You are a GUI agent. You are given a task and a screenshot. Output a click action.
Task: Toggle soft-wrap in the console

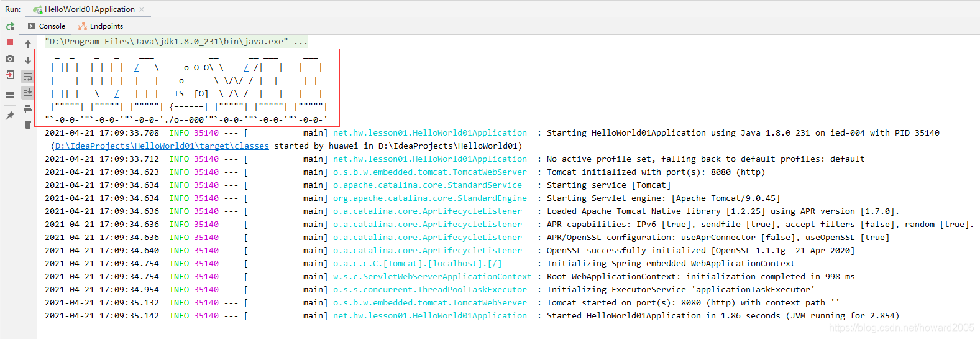click(x=28, y=77)
